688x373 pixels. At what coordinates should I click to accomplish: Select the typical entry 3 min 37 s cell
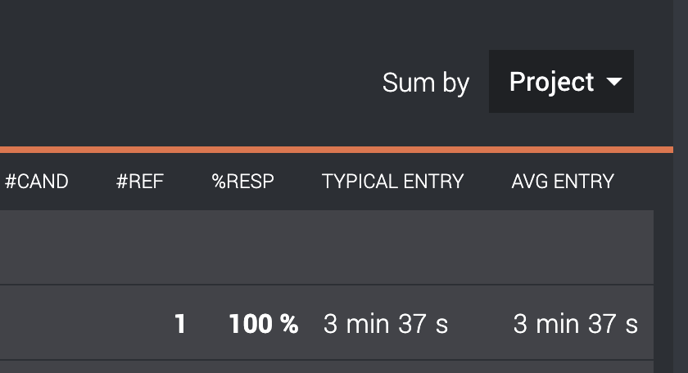coord(386,324)
